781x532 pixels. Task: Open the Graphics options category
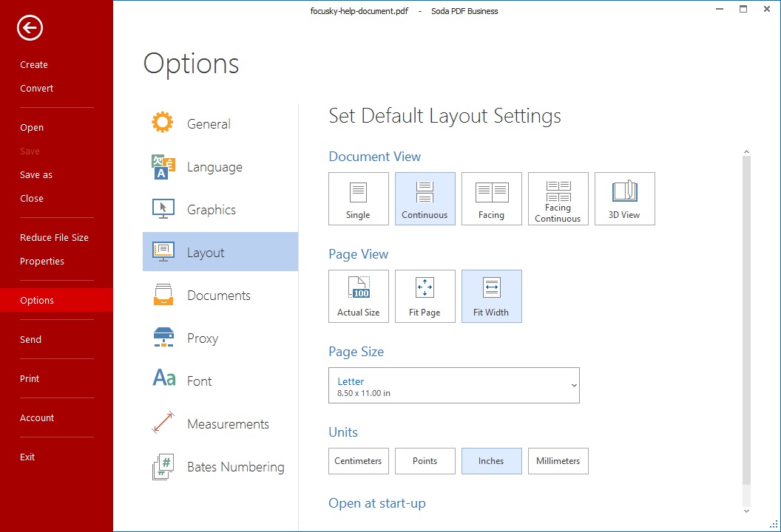coord(211,210)
